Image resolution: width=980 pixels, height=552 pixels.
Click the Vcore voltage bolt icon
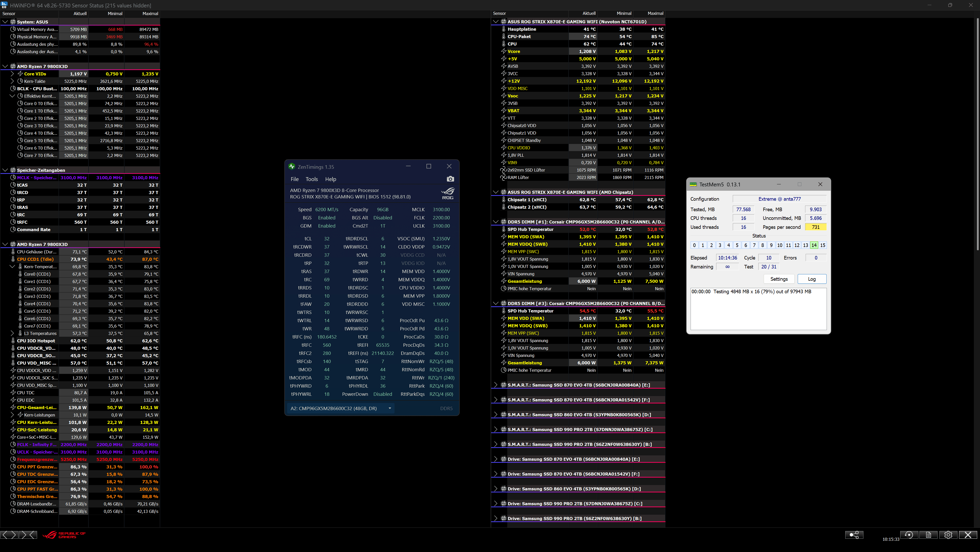504,51
